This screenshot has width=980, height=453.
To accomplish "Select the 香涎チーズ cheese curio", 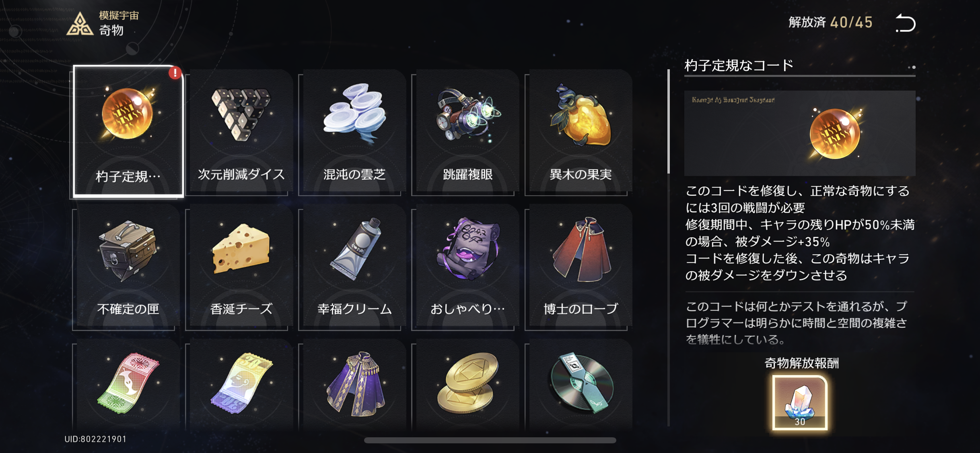I will (x=241, y=267).
